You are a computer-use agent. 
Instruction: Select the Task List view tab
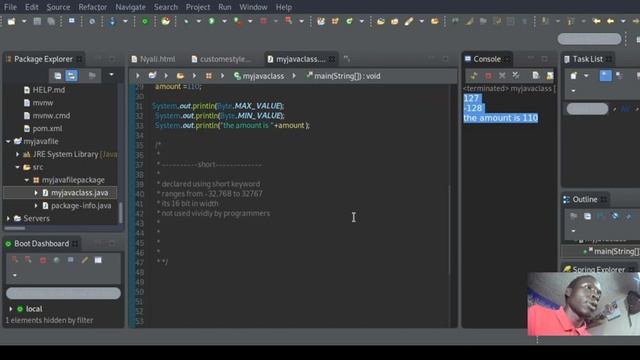(587, 59)
